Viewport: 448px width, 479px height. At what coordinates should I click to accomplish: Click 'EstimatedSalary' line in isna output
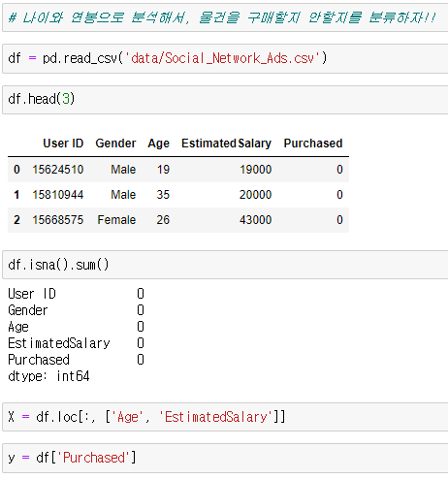click(76, 343)
